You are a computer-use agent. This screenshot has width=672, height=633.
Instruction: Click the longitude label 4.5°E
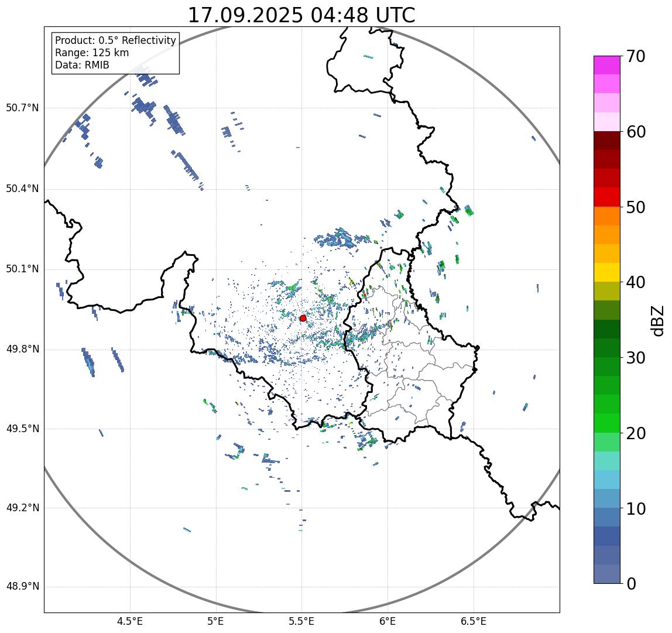[x=130, y=621]
